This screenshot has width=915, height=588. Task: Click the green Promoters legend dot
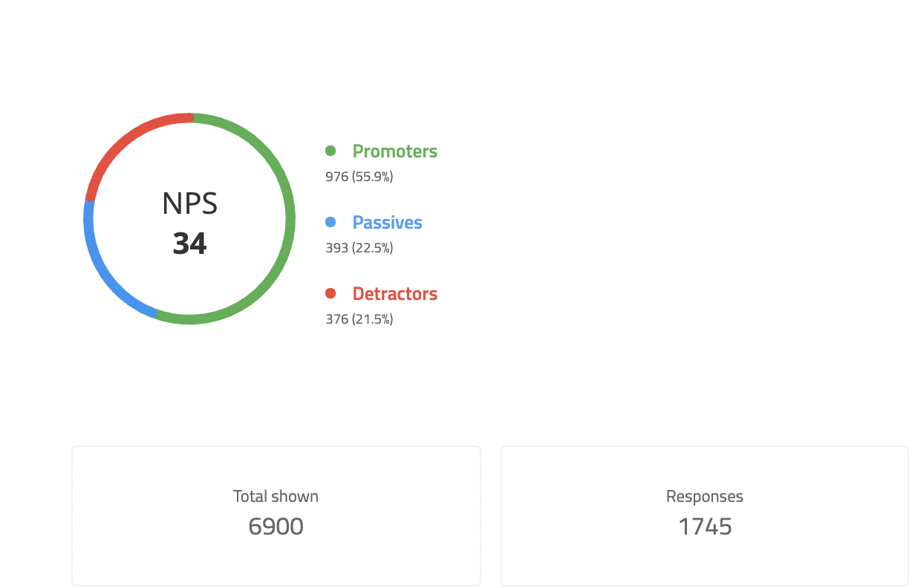(x=330, y=151)
